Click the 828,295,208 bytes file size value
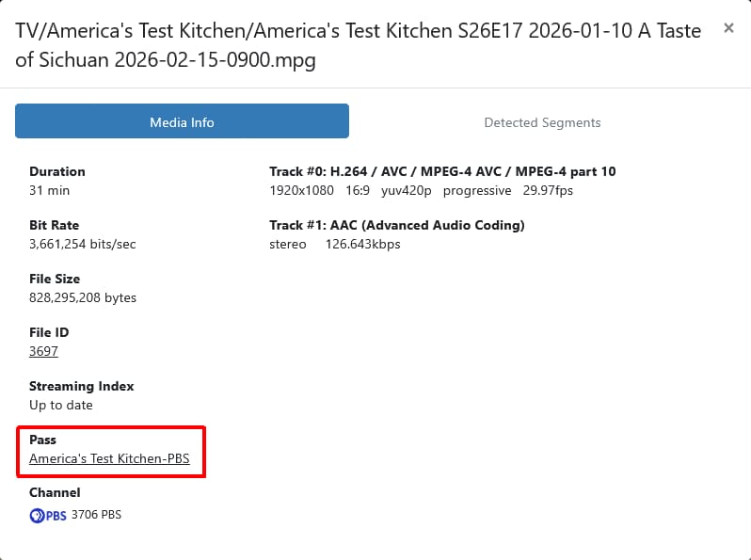The height and width of the screenshot is (560, 751). click(83, 297)
